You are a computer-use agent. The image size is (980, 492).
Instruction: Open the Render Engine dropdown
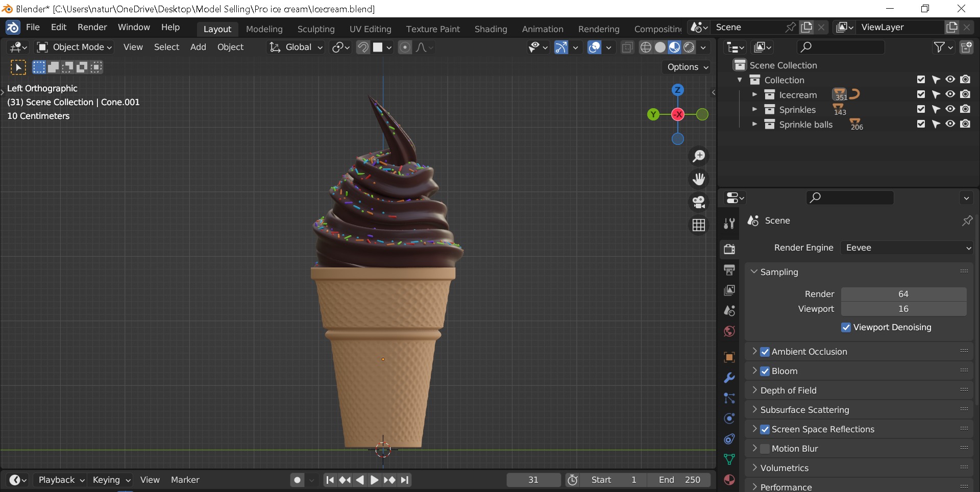907,248
